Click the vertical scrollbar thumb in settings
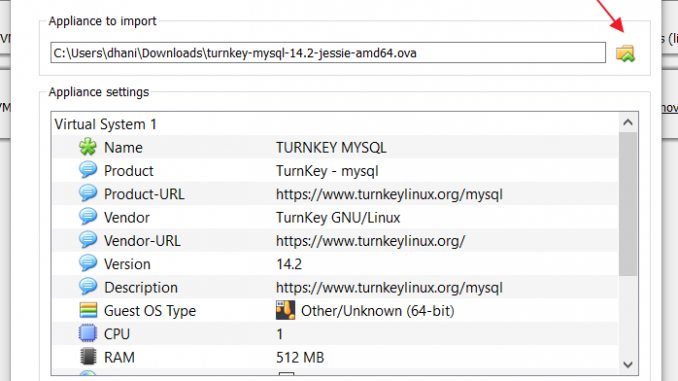Viewport: 678px width, 381px height. (628, 204)
